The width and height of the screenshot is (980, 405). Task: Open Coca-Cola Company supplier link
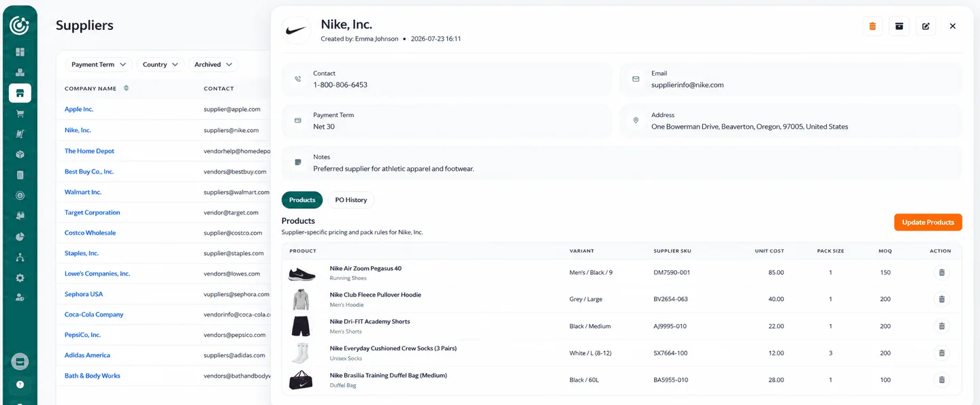click(x=94, y=314)
